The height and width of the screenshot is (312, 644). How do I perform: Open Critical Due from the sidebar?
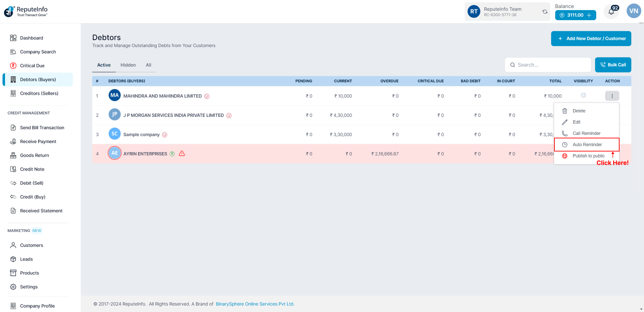click(32, 65)
